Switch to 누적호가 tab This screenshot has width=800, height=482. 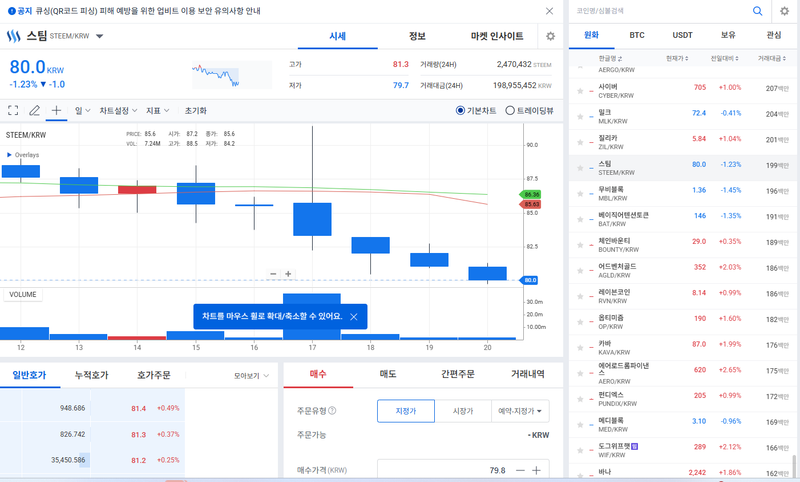(x=91, y=375)
